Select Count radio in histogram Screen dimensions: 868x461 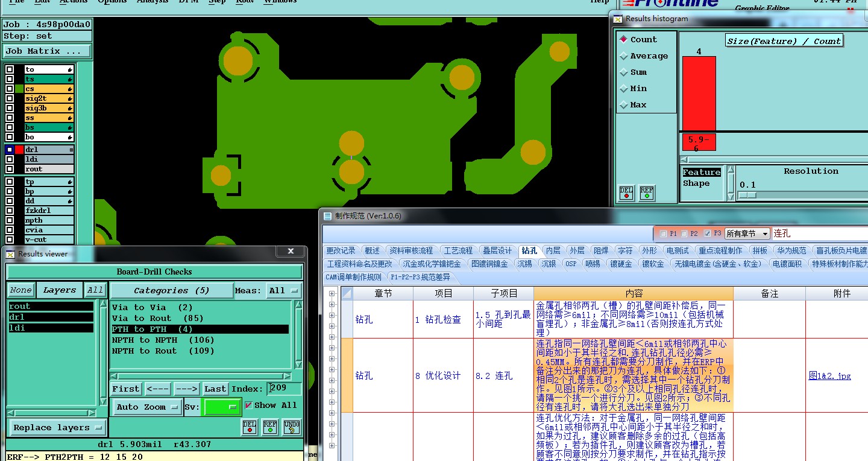pos(623,40)
